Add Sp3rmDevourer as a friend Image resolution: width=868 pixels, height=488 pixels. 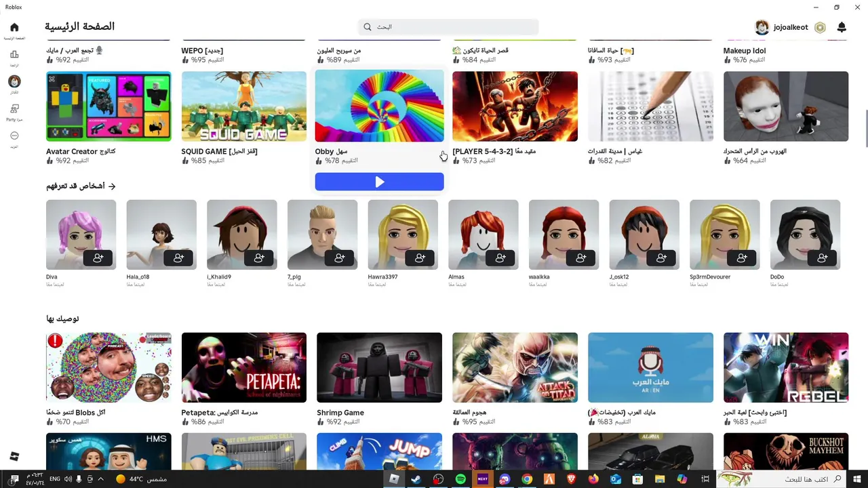click(743, 258)
